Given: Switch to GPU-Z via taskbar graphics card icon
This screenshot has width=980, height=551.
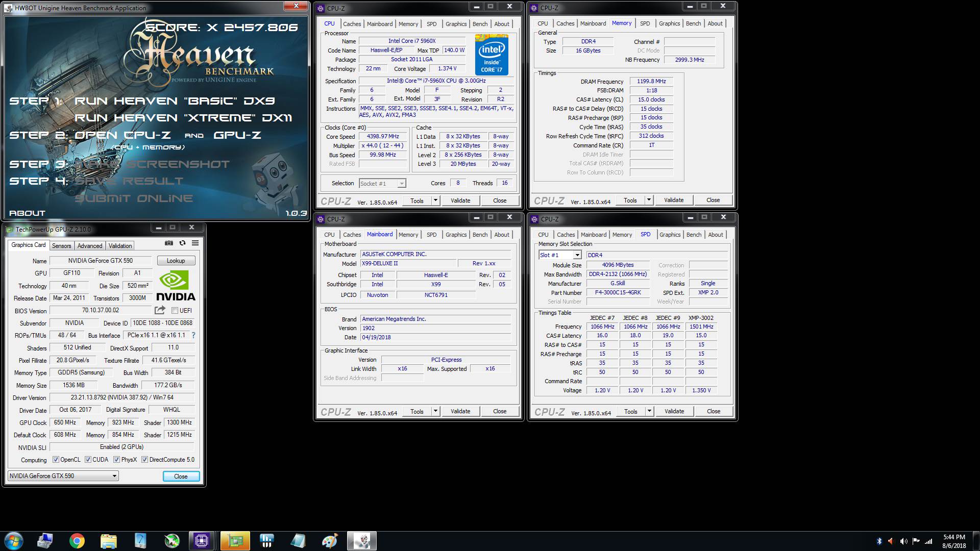Looking at the screenshot, I should tap(235, 541).
